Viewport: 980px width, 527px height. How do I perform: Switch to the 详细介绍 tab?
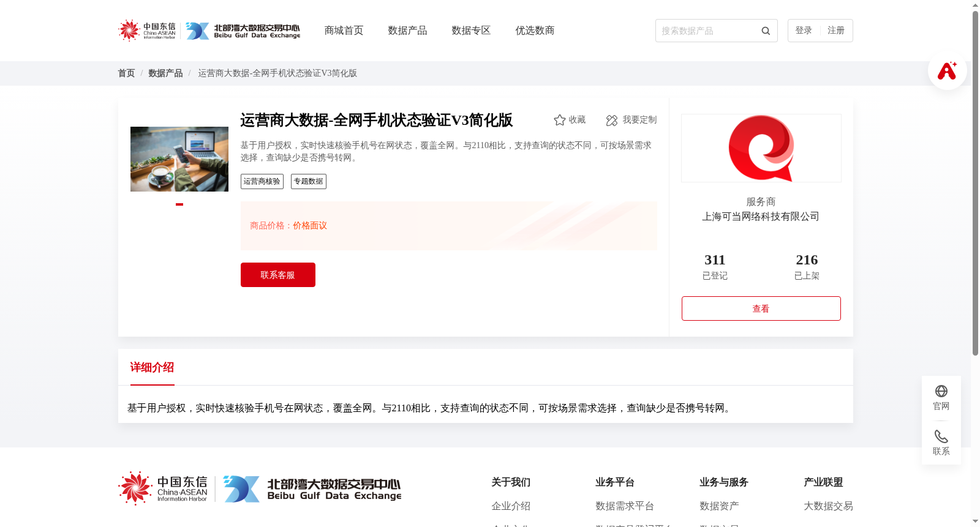[x=152, y=367]
